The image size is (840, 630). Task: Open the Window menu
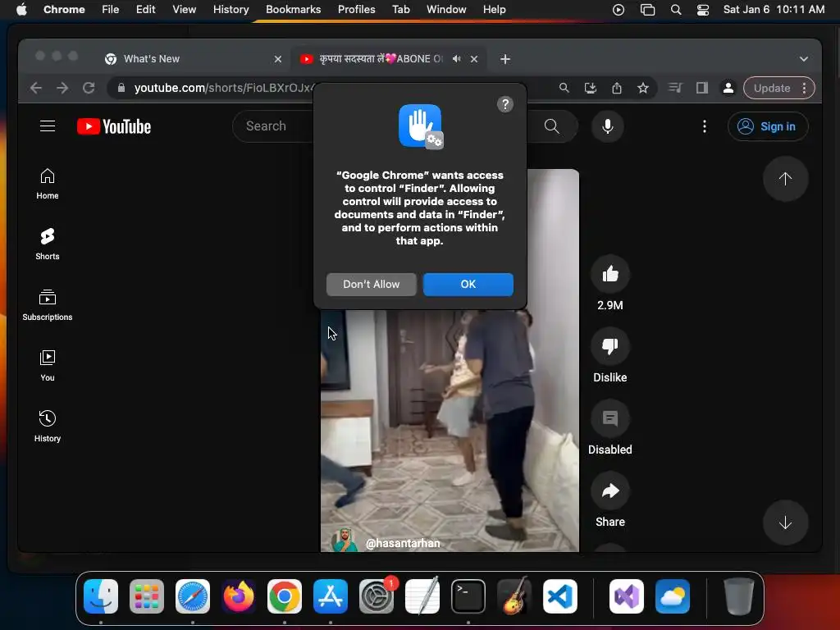click(446, 10)
